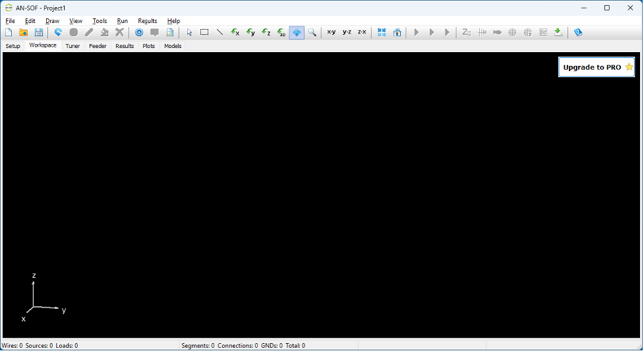Click the 'Loads: 0' status text
644x351 pixels.
tap(67, 346)
